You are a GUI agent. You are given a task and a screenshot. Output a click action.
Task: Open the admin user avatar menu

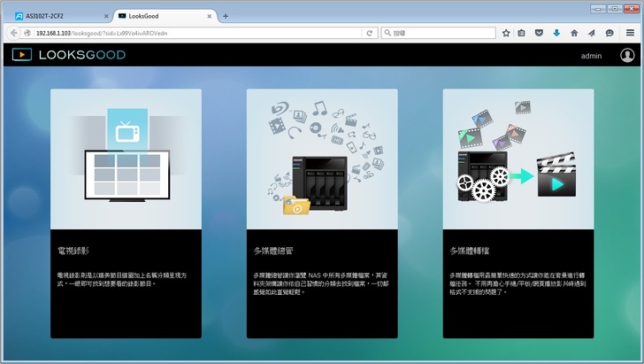tap(627, 55)
